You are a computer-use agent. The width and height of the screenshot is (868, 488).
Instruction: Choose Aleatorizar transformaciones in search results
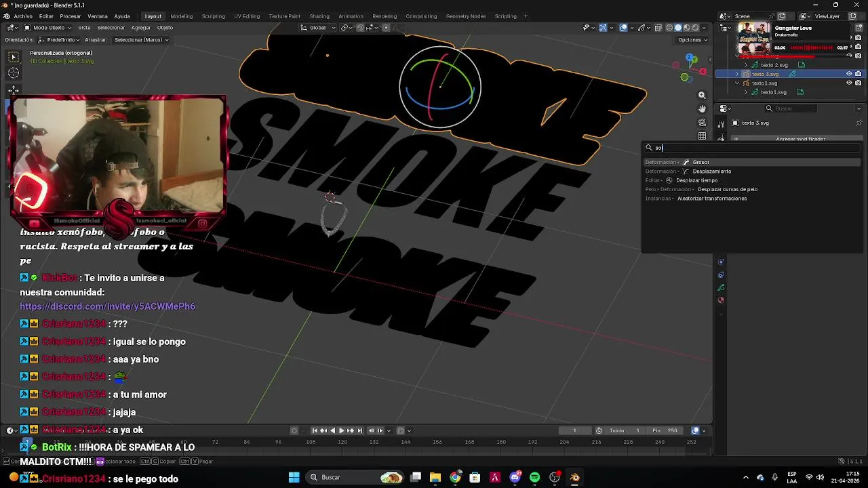tap(751, 199)
